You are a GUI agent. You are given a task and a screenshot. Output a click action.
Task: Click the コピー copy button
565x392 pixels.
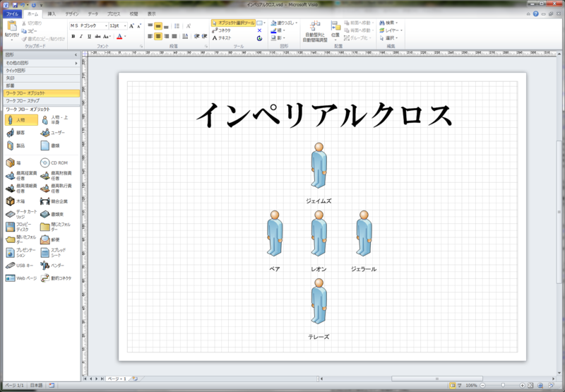pos(30,31)
